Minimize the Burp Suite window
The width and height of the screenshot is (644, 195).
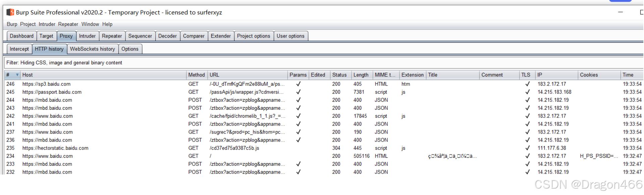click(621, 12)
